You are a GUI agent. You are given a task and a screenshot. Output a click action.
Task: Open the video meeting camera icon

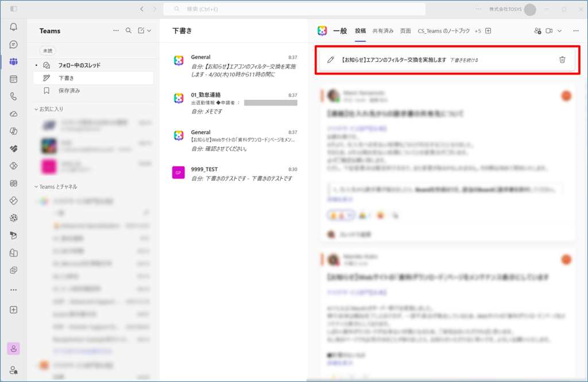pos(549,31)
